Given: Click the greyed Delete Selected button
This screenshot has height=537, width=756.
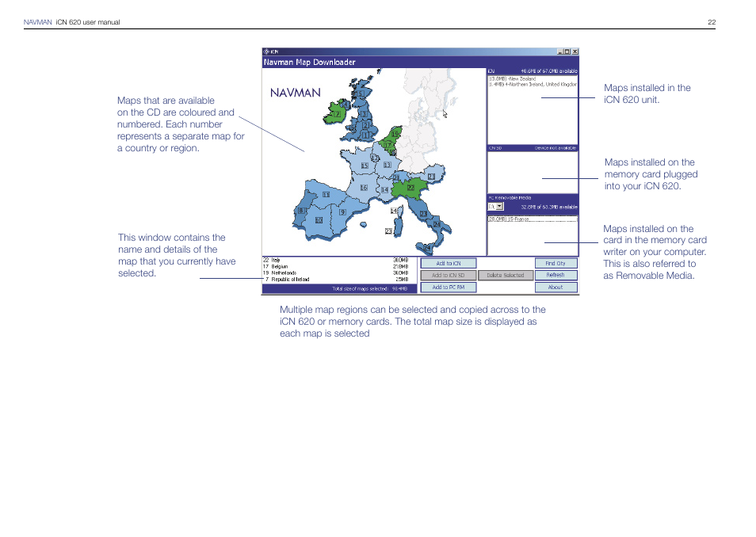Looking at the screenshot, I should point(506,276).
